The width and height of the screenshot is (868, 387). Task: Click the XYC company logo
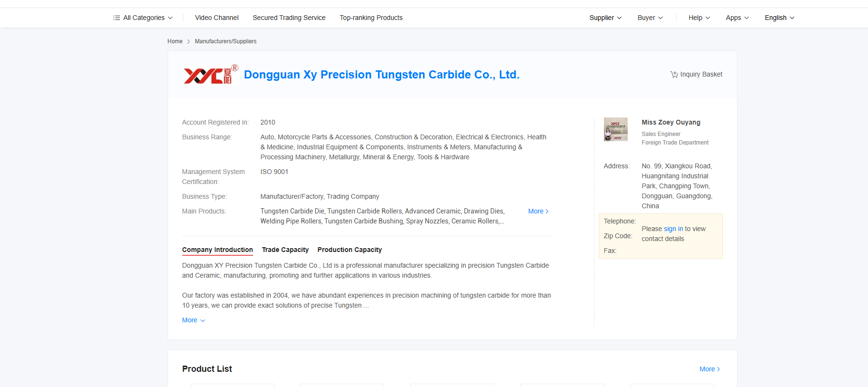point(210,75)
